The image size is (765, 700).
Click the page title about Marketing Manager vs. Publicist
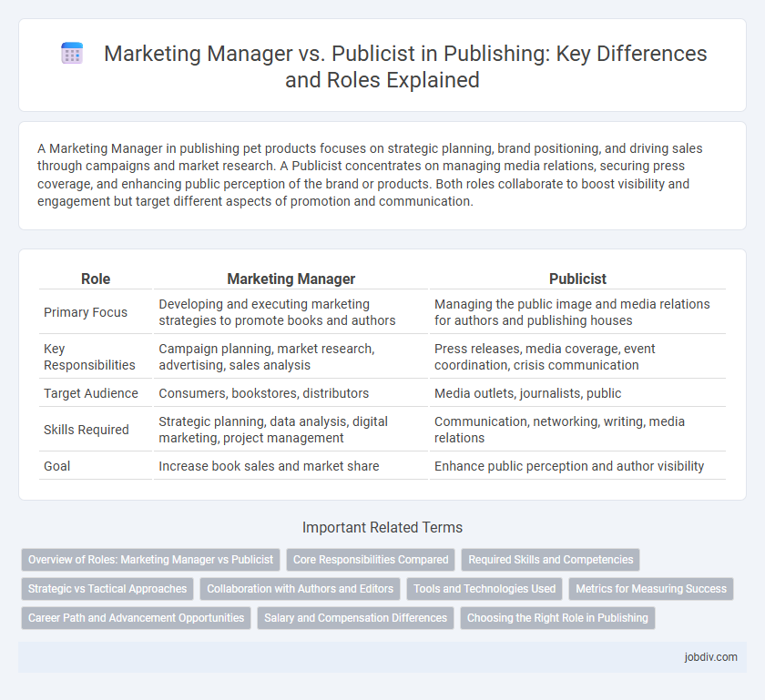405,66
